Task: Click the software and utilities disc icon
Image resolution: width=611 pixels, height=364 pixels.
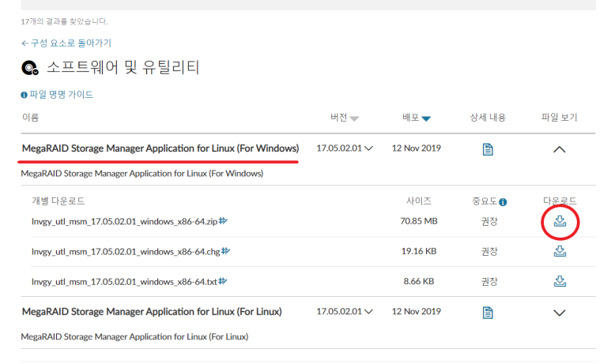Action: pyautogui.click(x=30, y=68)
